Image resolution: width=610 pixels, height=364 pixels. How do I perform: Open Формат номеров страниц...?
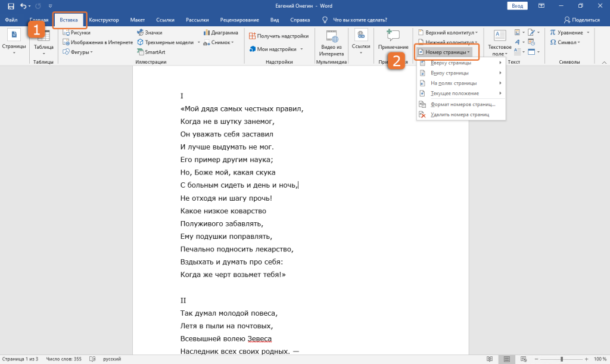tap(461, 104)
